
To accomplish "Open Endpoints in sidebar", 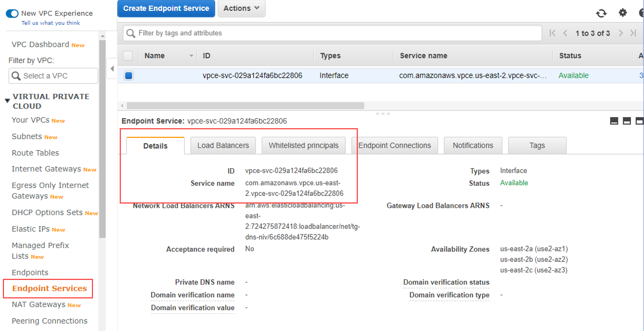I will [30, 272].
